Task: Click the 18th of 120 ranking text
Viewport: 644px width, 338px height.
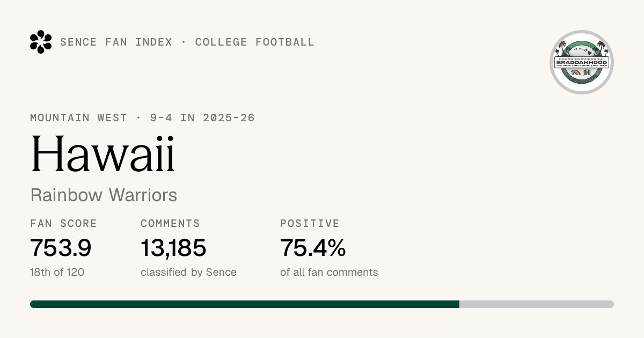Action: coord(57,272)
